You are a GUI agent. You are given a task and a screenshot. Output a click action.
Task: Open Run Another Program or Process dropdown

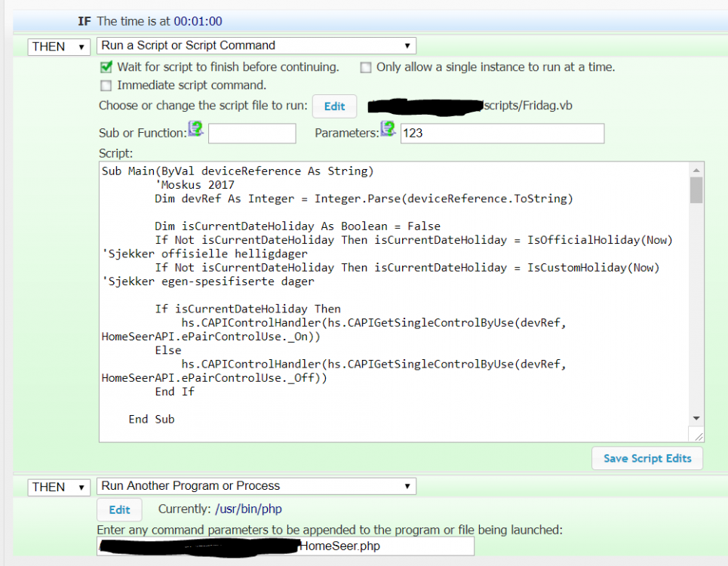(256, 486)
